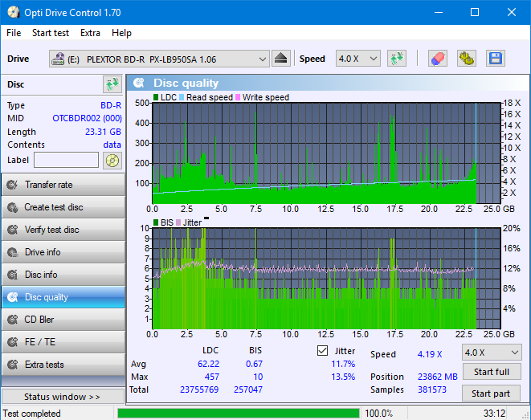Click the Drive info sidebar icon
The height and width of the screenshot is (420, 531).
coord(13,252)
